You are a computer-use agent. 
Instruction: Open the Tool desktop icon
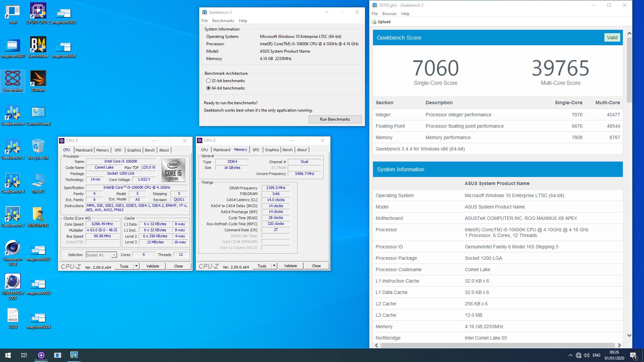point(13,14)
